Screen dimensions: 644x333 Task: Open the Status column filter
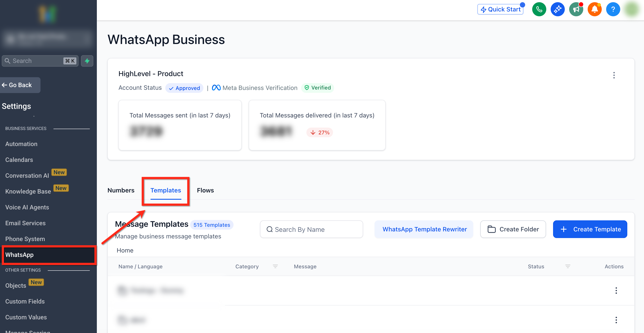[x=567, y=266]
